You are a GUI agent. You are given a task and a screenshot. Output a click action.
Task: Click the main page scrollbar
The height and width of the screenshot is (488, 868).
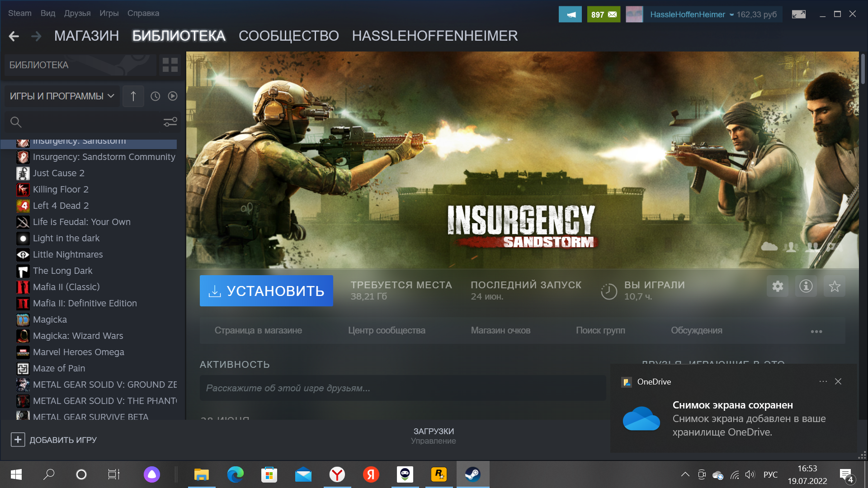point(863,69)
